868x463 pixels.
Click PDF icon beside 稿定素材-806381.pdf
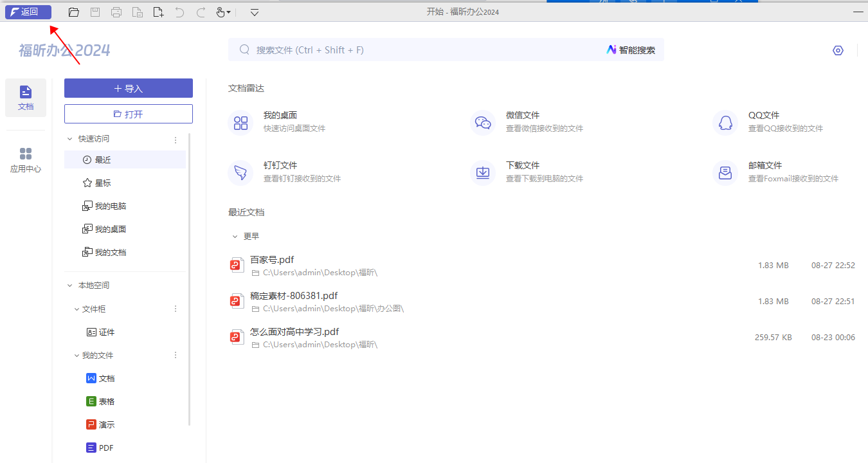point(237,301)
